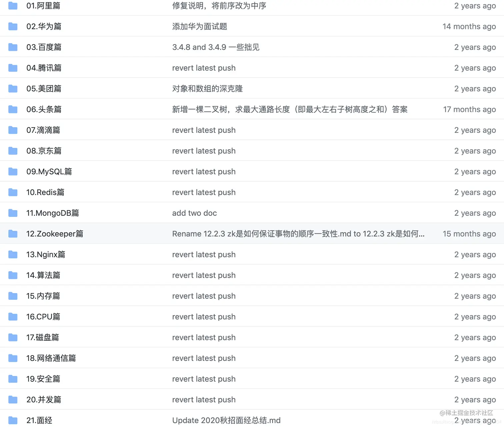Click the folder icon beside 11.MongoDB篇

coord(13,213)
